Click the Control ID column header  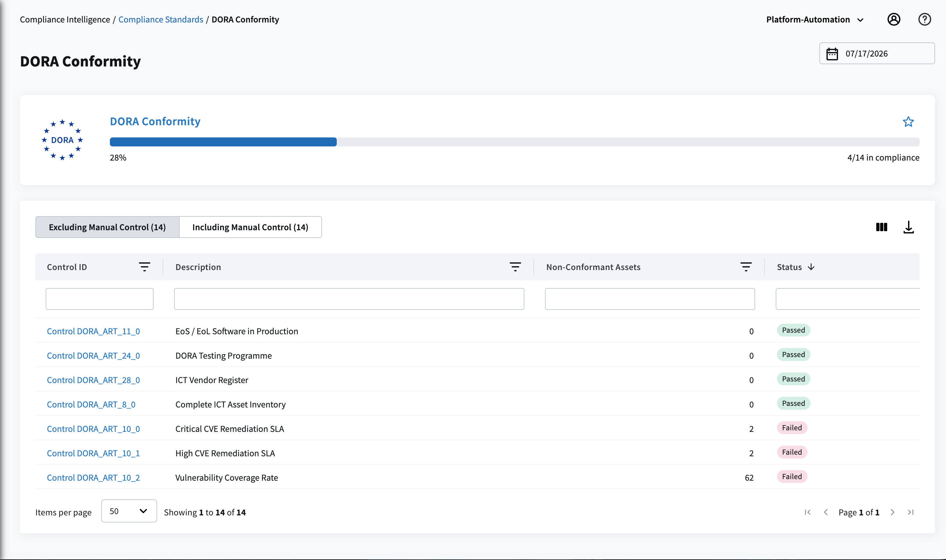click(67, 267)
